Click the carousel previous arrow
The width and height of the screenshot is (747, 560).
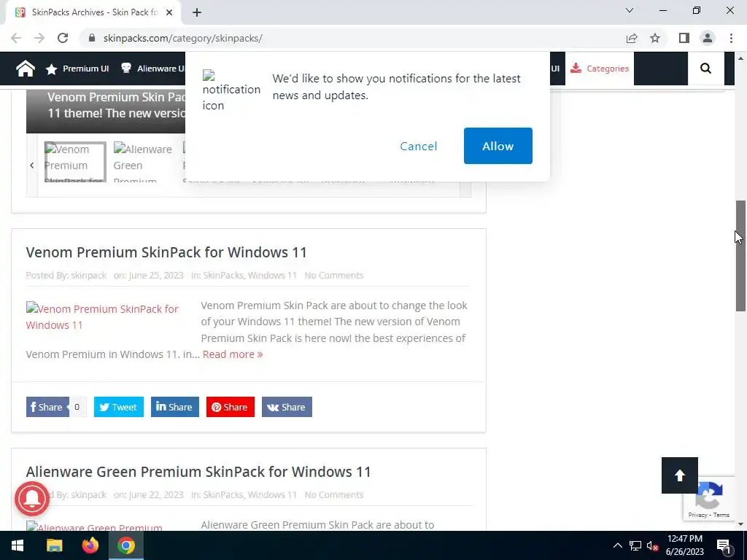(x=32, y=166)
